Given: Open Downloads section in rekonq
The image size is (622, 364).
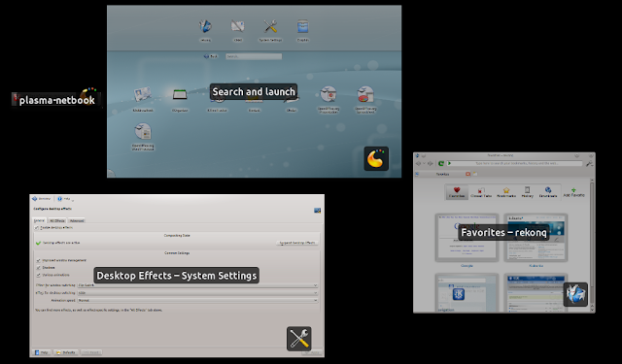Looking at the screenshot, I should click(548, 192).
